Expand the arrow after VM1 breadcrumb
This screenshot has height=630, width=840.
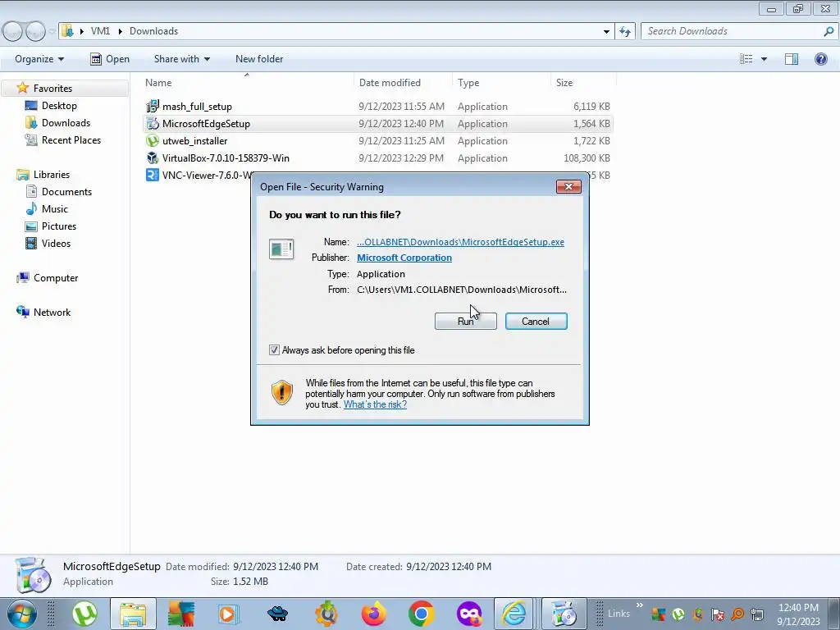pos(119,31)
